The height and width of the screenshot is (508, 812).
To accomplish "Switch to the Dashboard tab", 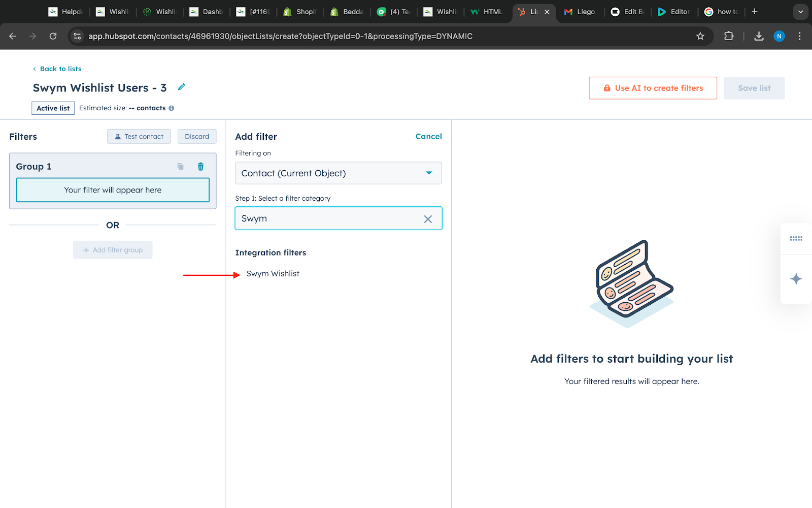I will coord(207,12).
